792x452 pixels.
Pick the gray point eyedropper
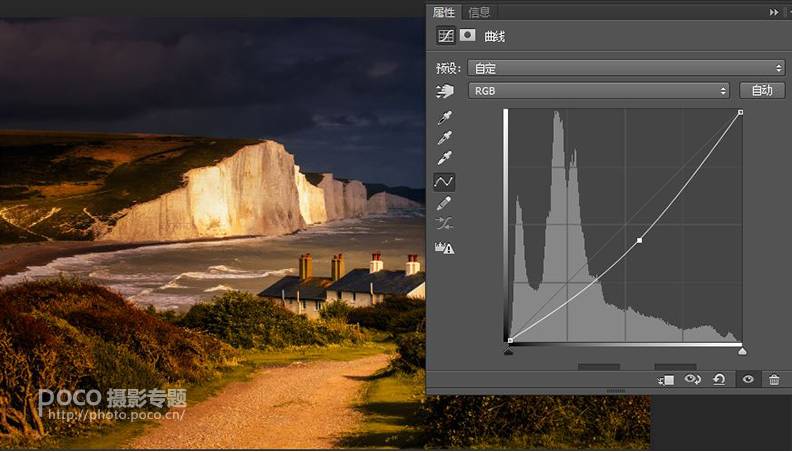click(x=444, y=138)
